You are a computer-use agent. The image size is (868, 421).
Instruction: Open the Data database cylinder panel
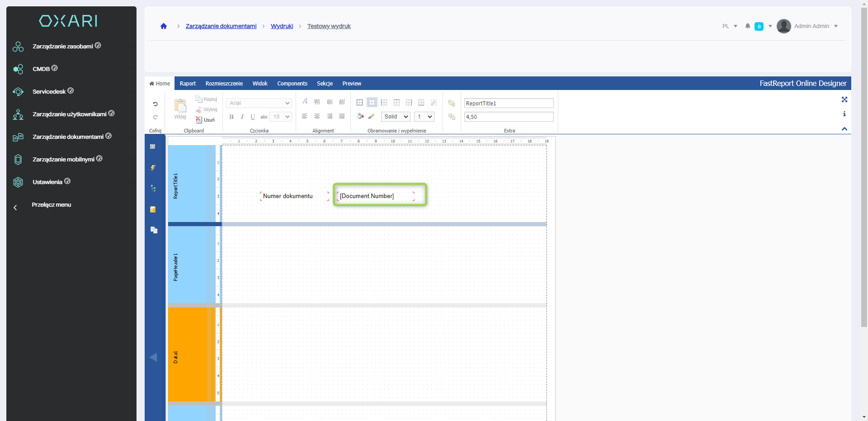pos(153,209)
